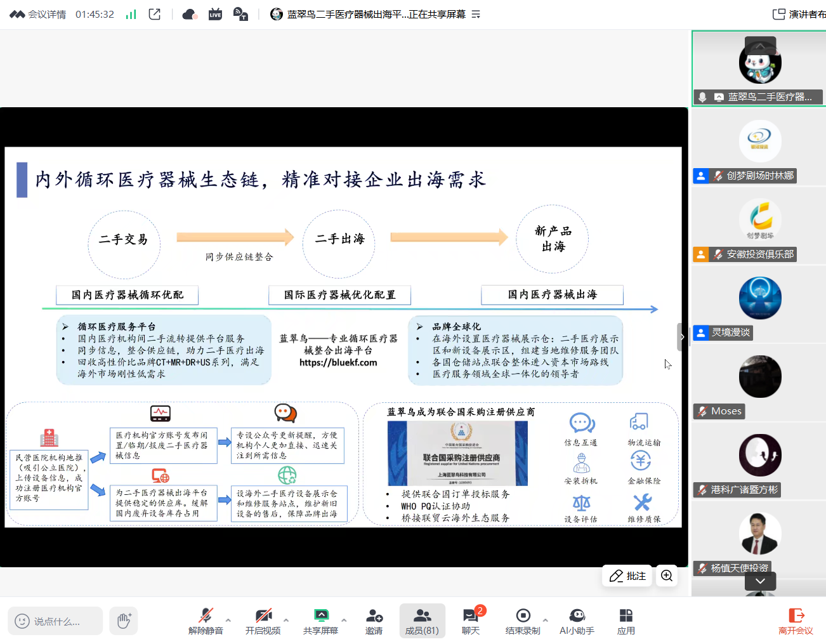Click the 设备评估 scales icon on slide
826x644 pixels.
coord(581,503)
